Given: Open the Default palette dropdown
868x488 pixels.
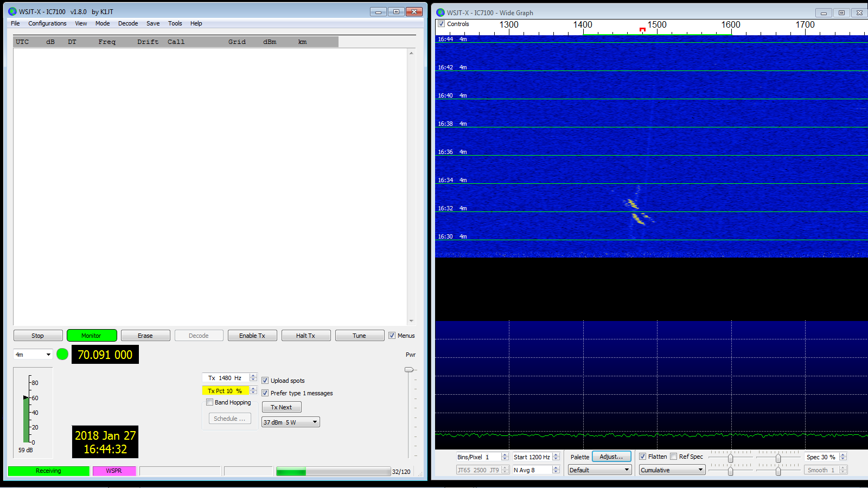Looking at the screenshot, I should pos(599,470).
